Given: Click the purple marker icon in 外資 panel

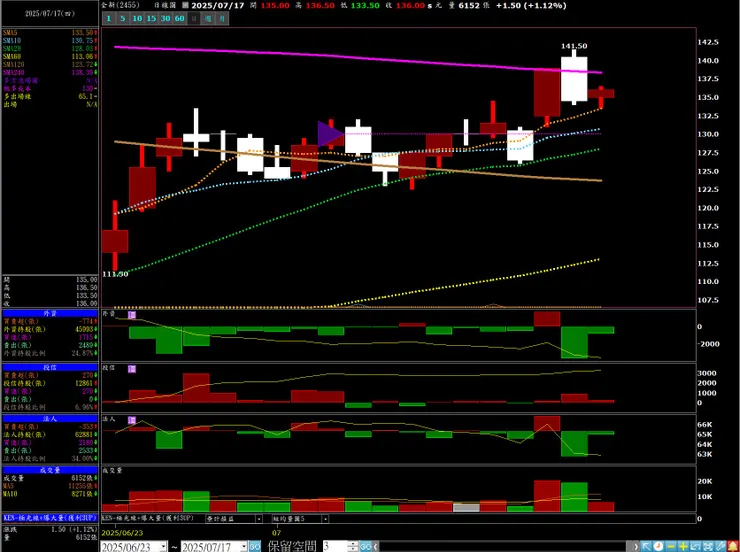Looking at the screenshot, I should tap(132, 314).
